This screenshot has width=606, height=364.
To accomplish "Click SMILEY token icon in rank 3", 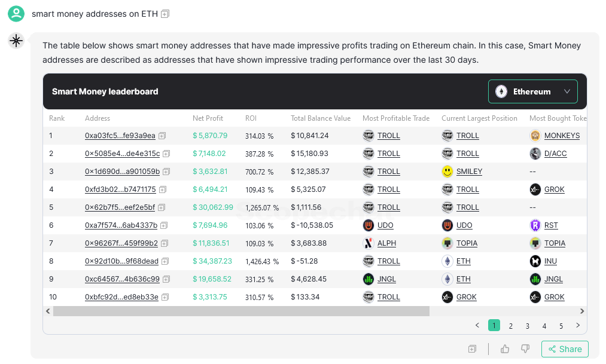I will tap(447, 172).
